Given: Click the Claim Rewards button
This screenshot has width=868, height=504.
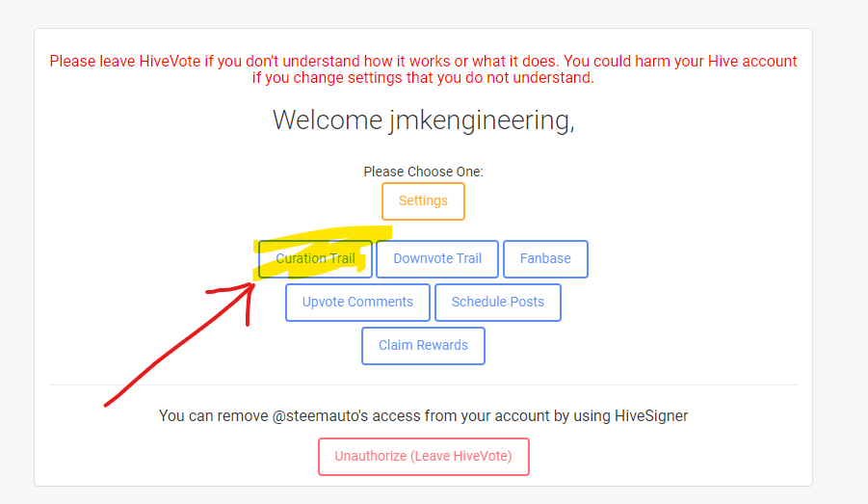Looking at the screenshot, I should 423,346.
